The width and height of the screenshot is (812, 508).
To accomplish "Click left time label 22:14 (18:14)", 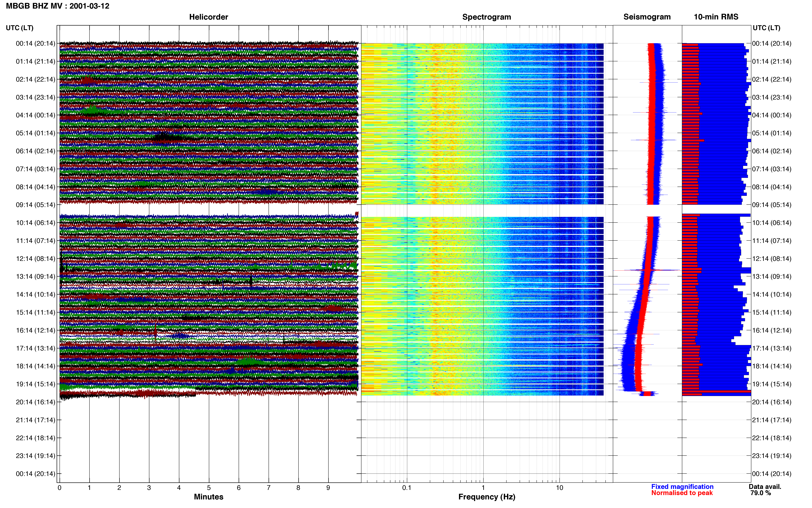I will click(x=36, y=438).
